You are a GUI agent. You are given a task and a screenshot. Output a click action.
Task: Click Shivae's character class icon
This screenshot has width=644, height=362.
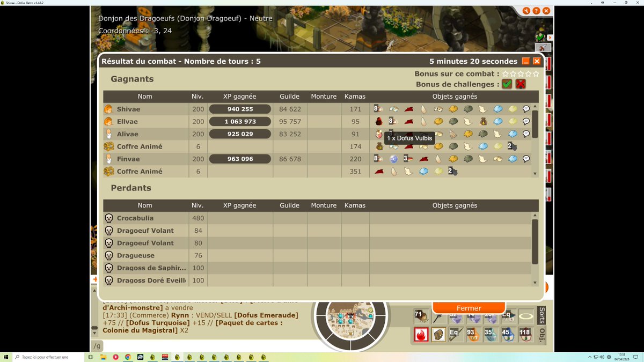108,109
